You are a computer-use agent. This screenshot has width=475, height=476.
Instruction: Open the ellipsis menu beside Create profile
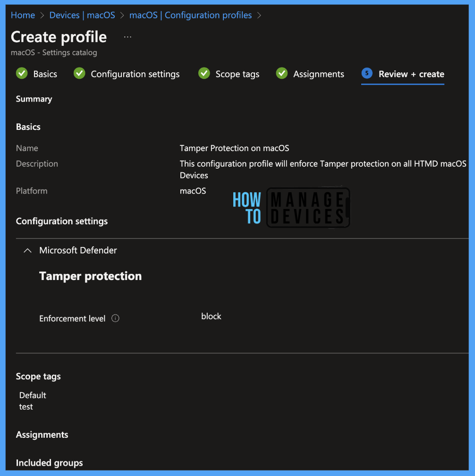pyautogui.click(x=128, y=37)
